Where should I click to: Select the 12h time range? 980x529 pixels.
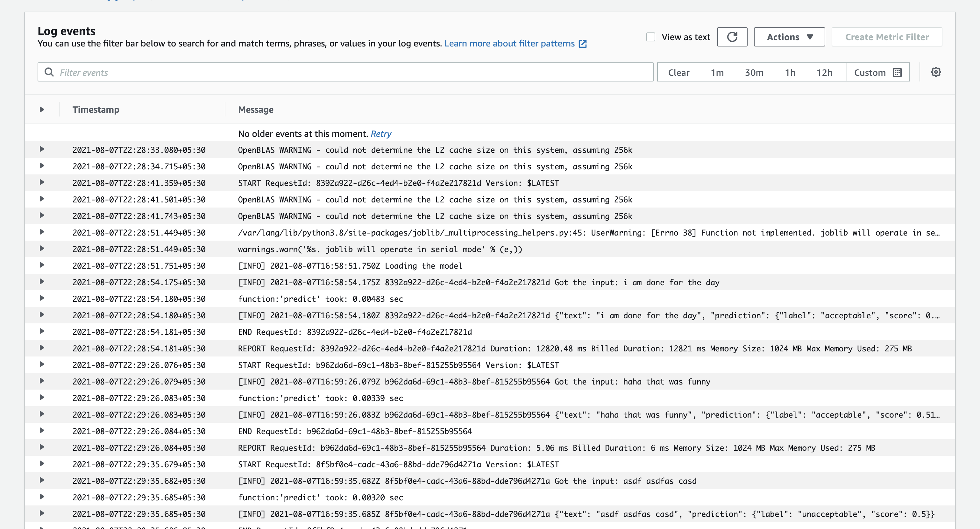tap(824, 73)
